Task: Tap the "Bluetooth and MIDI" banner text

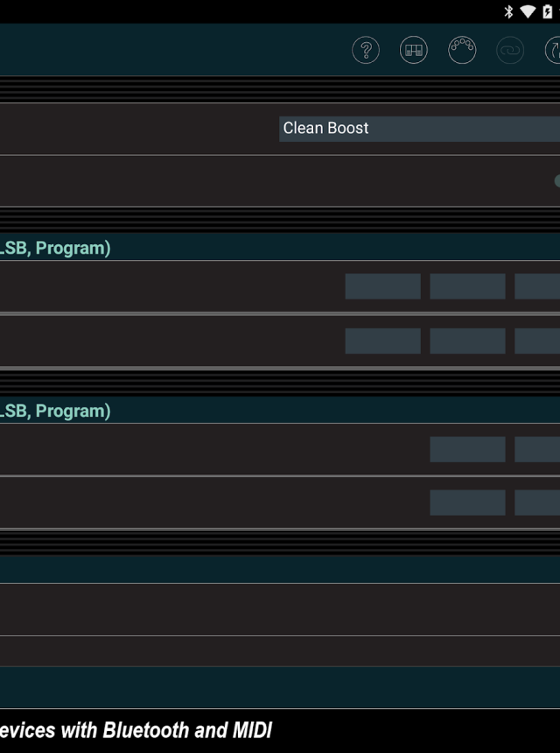Action: tap(187, 730)
